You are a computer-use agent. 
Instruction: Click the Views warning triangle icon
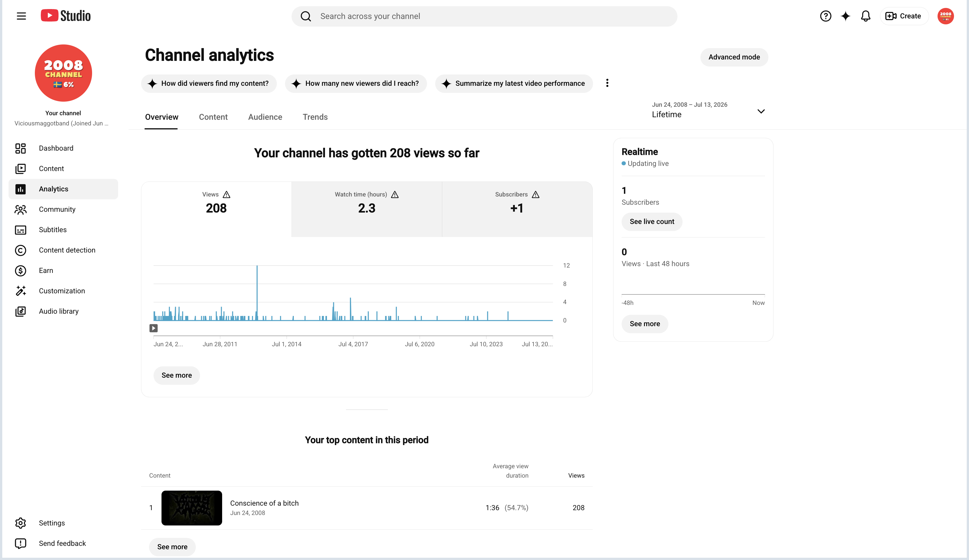point(226,194)
